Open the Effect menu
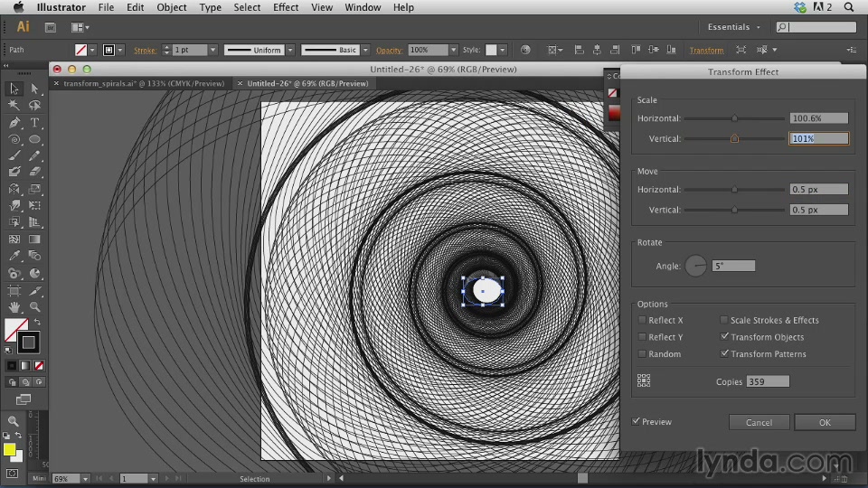Viewport: 868px width, 488px height. point(286,7)
